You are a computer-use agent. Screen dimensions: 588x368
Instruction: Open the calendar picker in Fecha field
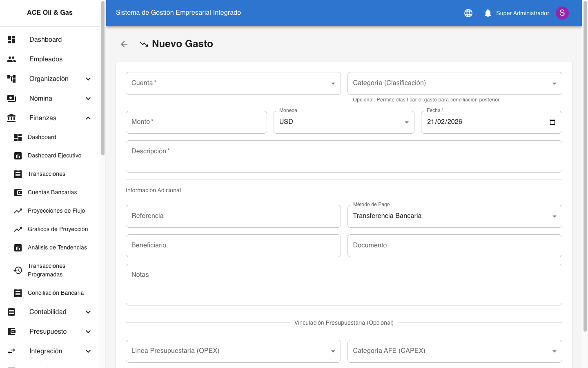(552, 122)
